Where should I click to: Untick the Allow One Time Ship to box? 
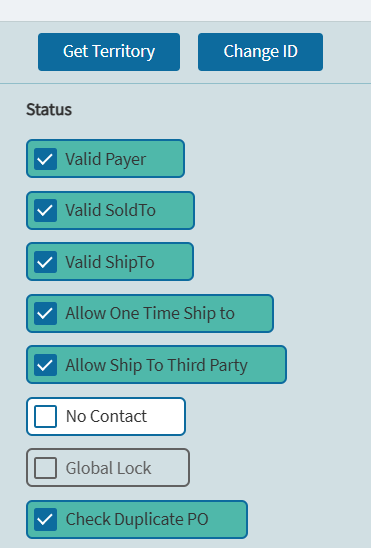45,313
